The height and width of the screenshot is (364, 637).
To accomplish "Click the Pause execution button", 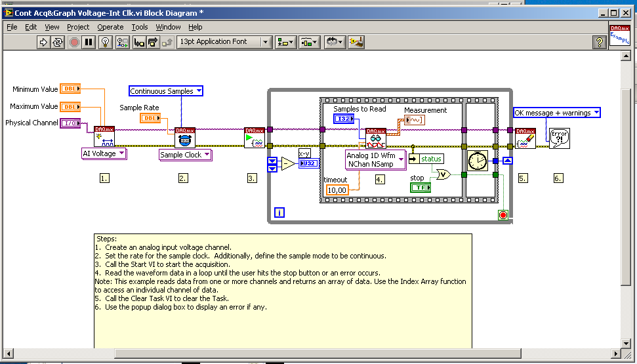I will point(89,42).
